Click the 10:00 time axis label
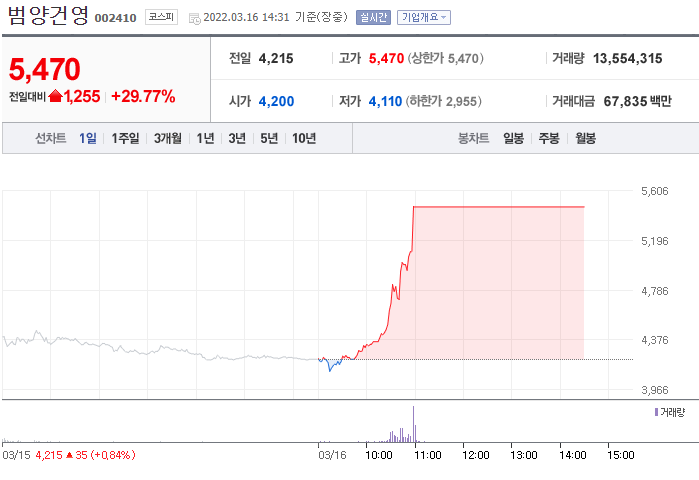This screenshot has height=480, width=699. [378, 455]
